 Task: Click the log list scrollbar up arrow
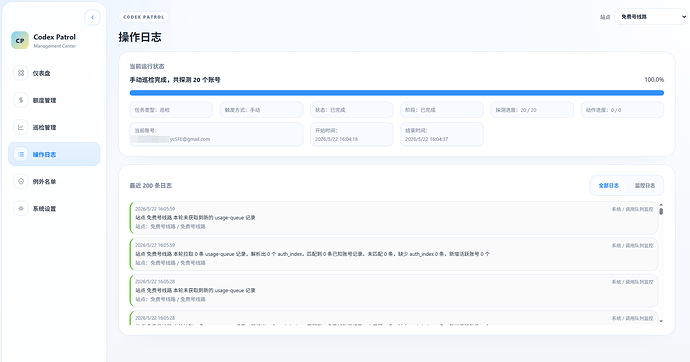(661, 205)
